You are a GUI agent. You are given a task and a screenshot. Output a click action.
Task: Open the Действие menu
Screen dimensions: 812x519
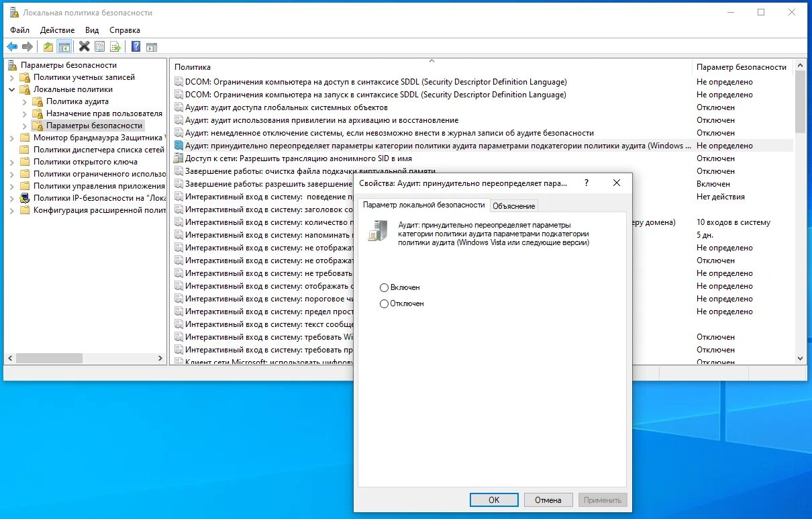click(58, 30)
